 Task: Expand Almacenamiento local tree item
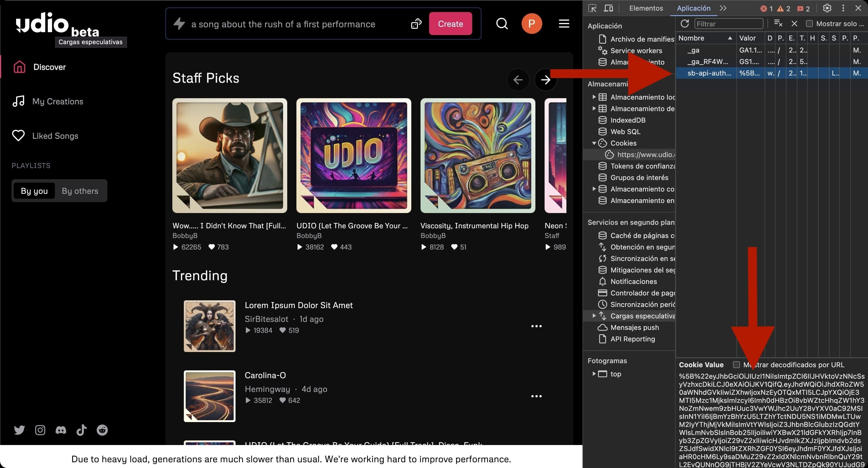coord(594,97)
